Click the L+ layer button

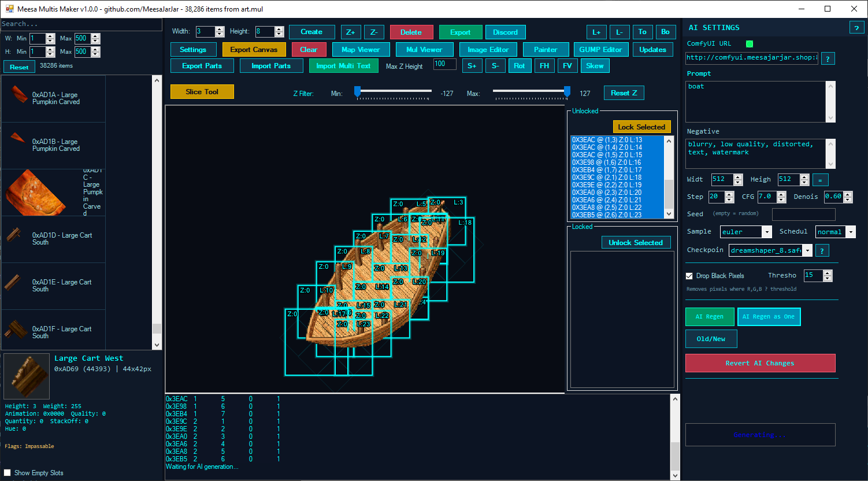coord(597,32)
